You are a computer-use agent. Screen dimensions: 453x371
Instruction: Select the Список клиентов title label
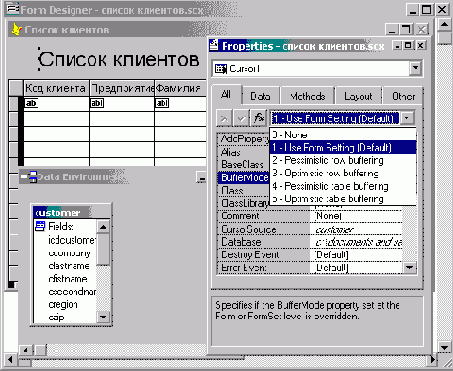pyautogui.click(x=119, y=59)
